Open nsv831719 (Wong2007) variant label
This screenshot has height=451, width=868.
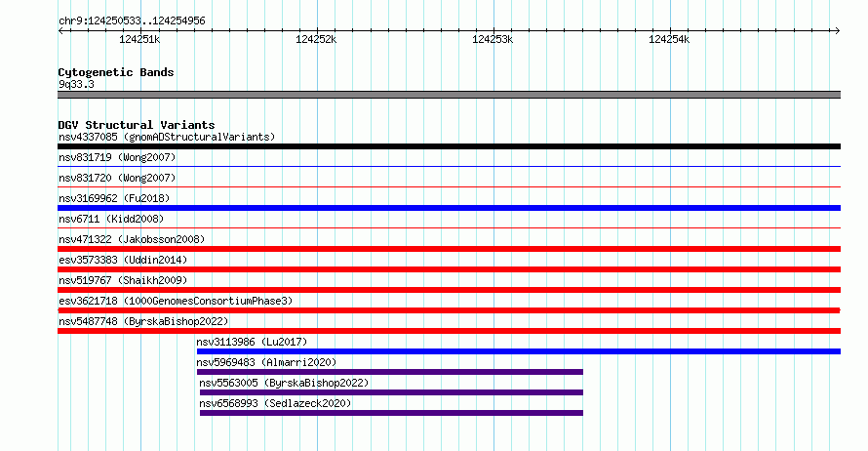pyautogui.click(x=117, y=157)
